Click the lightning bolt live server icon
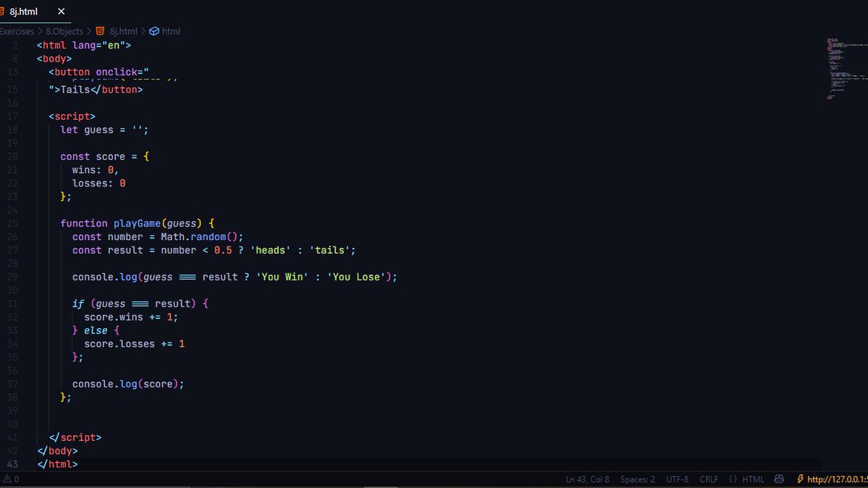 click(x=800, y=479)
